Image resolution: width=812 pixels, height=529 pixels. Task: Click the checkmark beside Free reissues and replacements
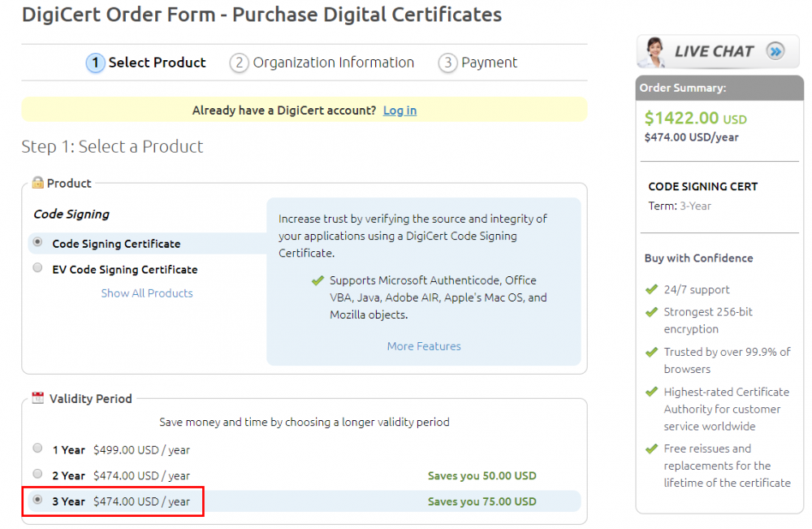[x=651, y=449]
